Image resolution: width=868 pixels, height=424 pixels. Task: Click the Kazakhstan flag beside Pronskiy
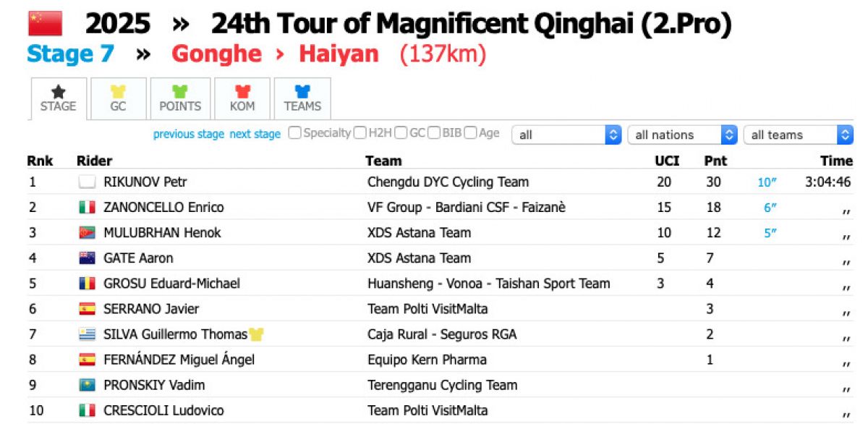pyautogui.click(x=87, y=385)
